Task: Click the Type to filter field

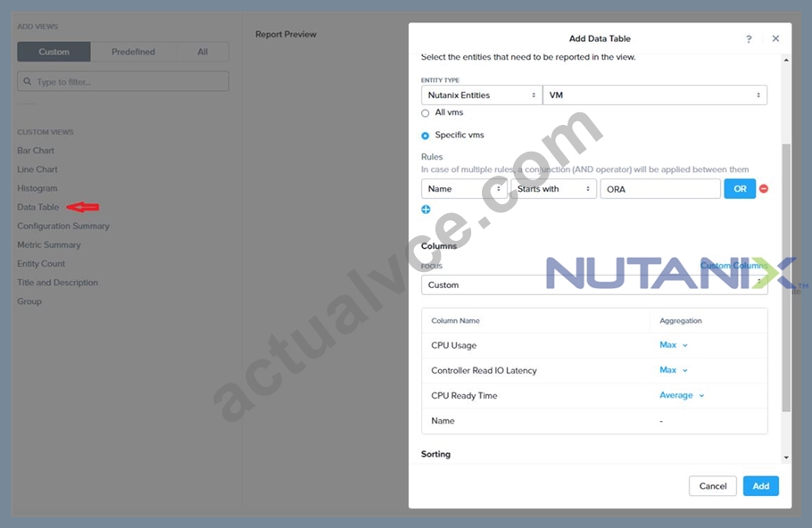Action: point(123,82)
